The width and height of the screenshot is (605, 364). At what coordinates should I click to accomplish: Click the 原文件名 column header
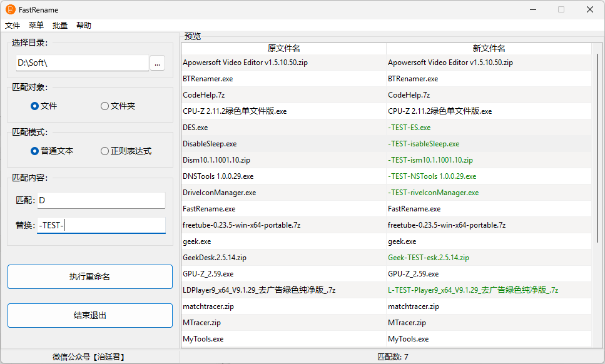(x=283, y=49)
